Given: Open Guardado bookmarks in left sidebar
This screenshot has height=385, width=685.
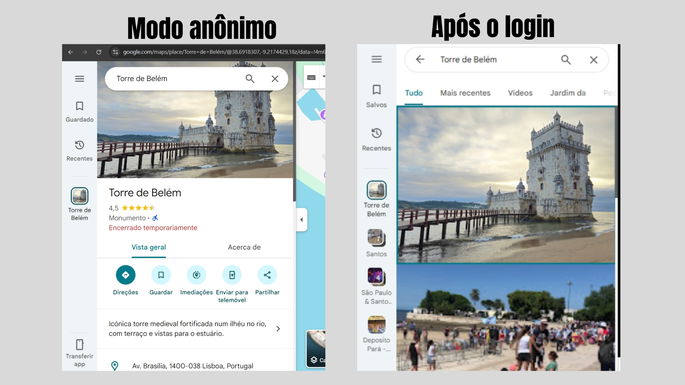Looking at the screenshot, I should pos(80,111).
